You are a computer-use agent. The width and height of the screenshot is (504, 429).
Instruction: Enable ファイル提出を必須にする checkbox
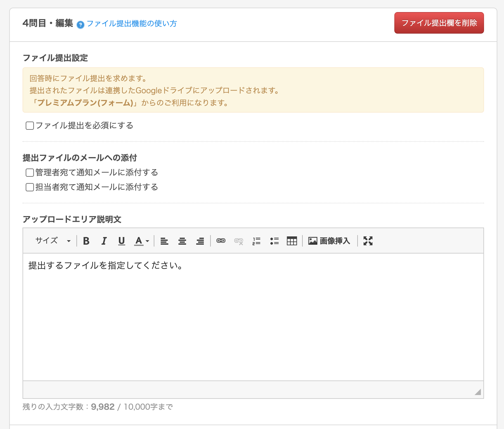pyautogui.click(x=30, y=126)
